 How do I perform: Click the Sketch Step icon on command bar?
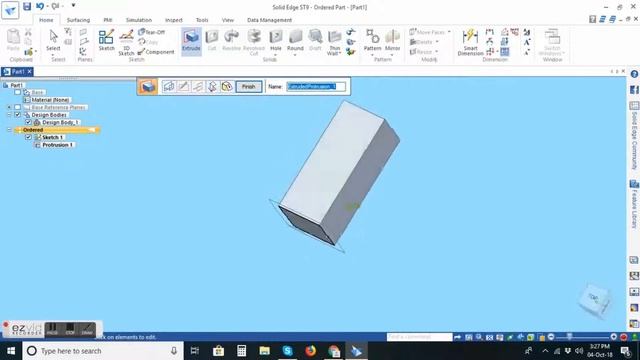click(168, 87)
